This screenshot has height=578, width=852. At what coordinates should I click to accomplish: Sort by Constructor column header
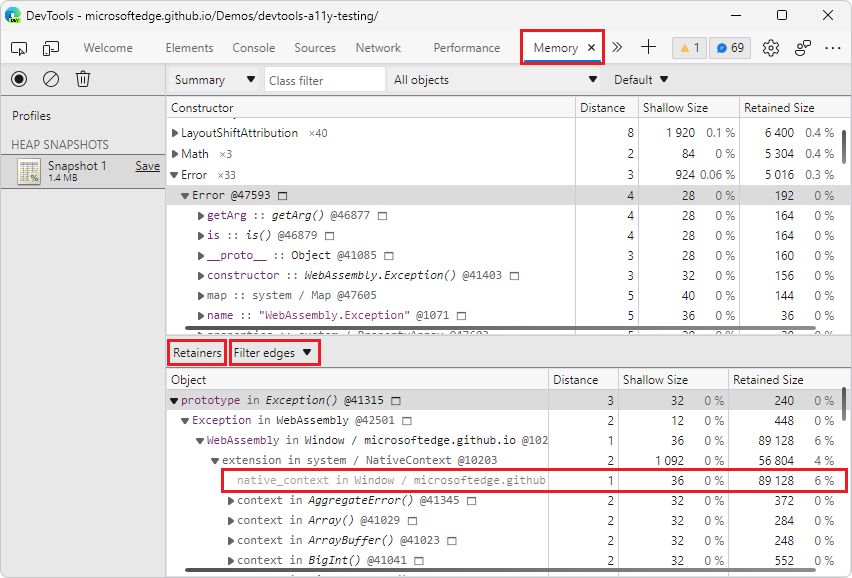pyautogui.click(x=371, y=108)
